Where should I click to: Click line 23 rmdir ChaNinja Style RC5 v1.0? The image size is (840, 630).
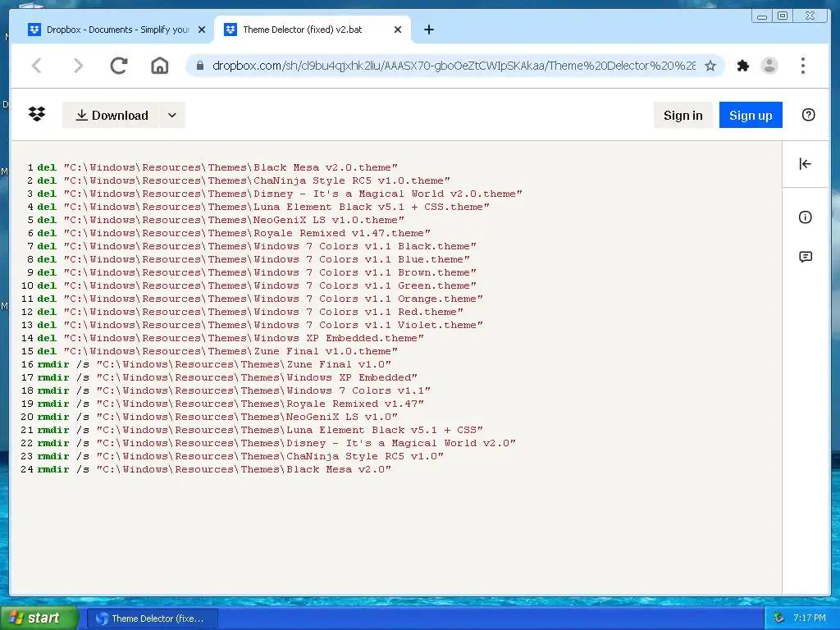(x=240, y=456)
